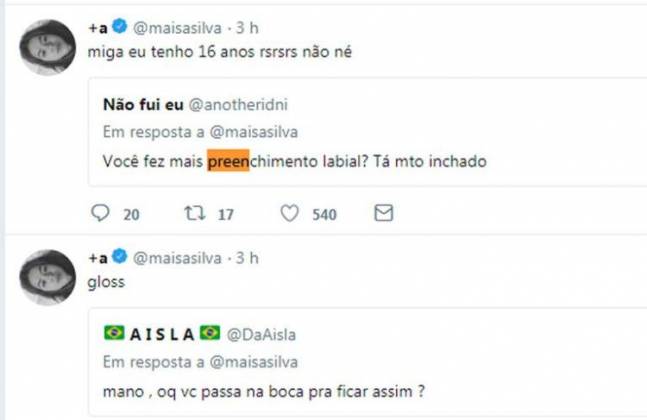
Task: Retweet the tweet with 17 retweets
Action: [x=195, y=213]
